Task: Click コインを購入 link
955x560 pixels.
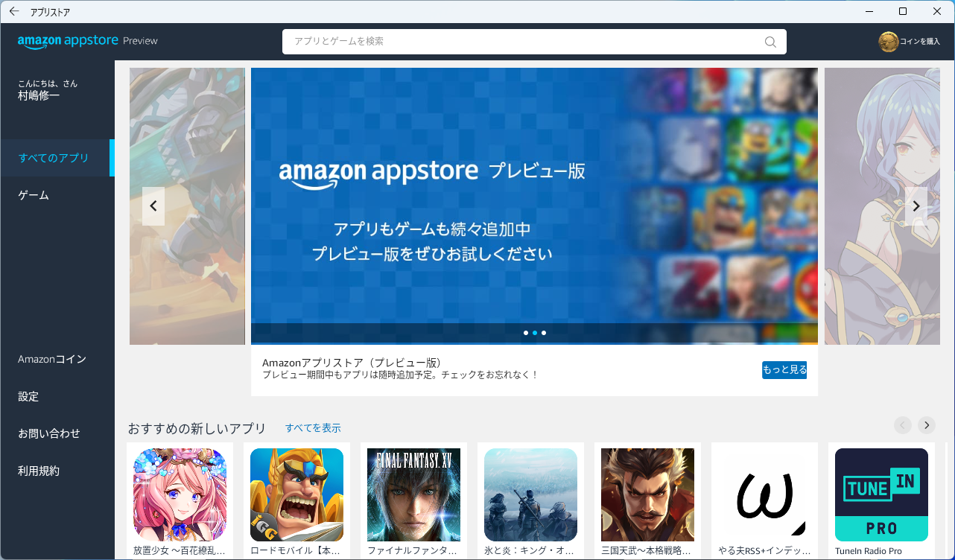Action: click(920, 42)
